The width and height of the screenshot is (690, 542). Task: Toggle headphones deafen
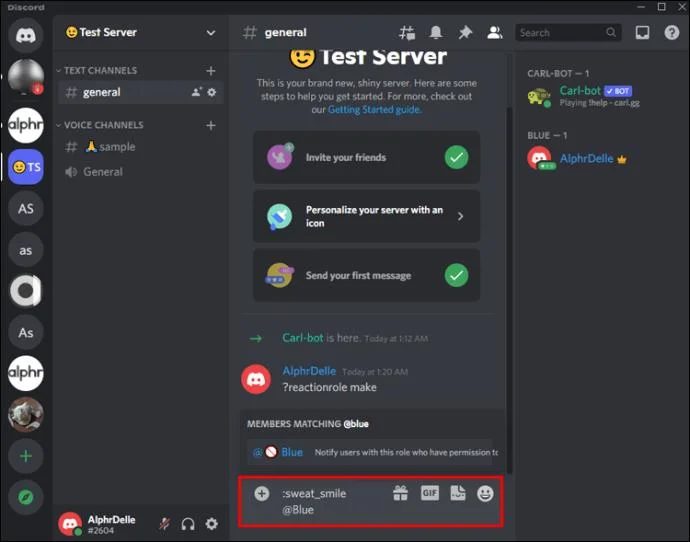click(188, 524)
